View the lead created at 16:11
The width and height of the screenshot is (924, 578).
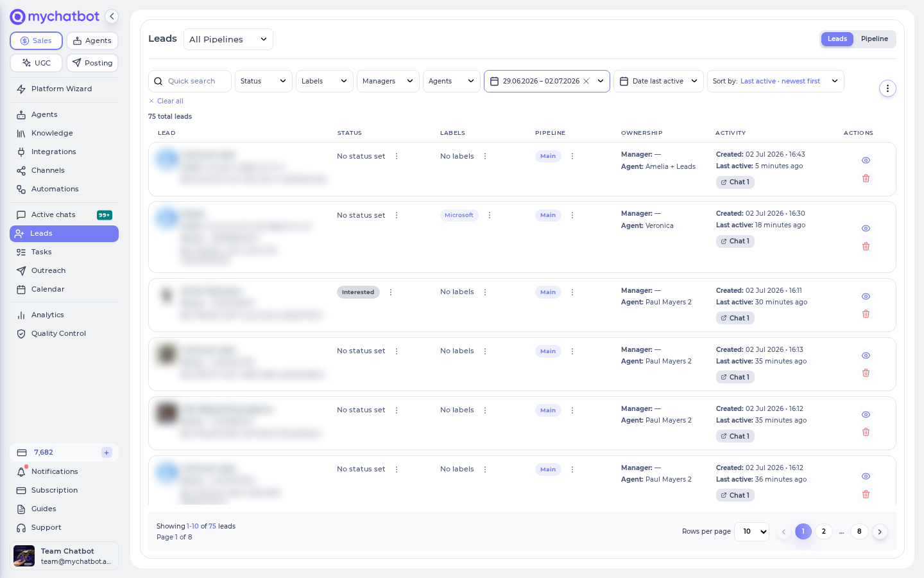pos(866,297)
